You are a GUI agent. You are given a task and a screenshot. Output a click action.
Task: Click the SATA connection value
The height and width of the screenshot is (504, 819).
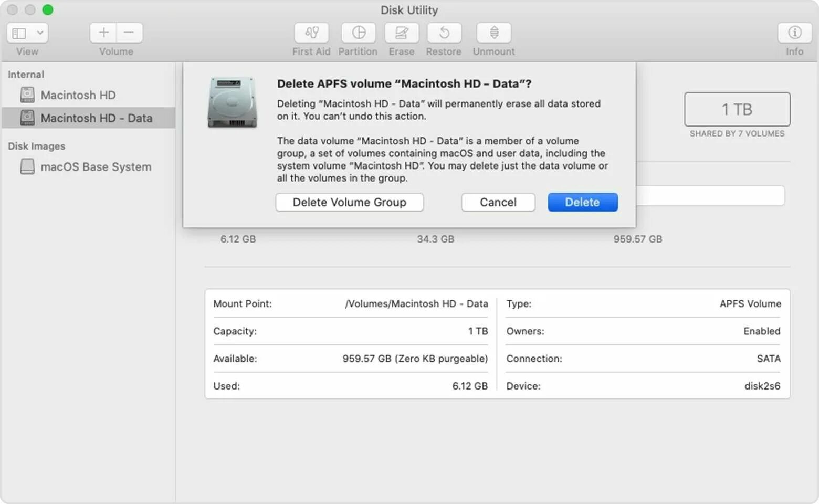(769, 359)
